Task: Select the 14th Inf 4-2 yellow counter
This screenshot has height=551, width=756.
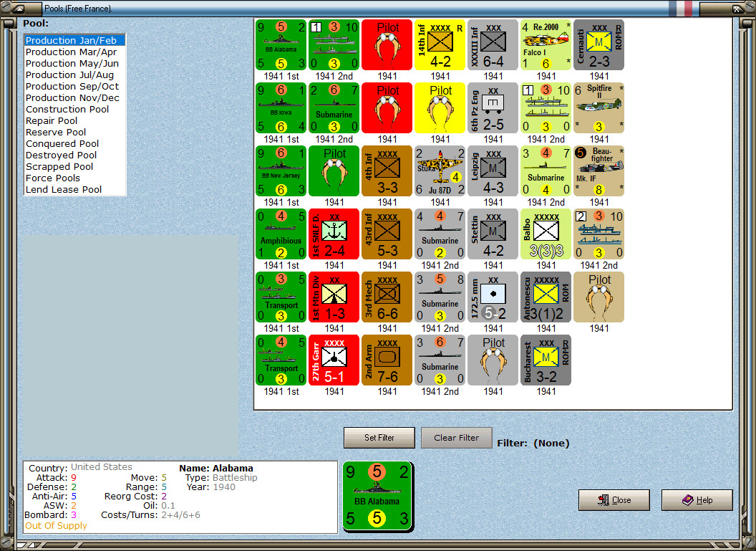Action: coord(440,45)
